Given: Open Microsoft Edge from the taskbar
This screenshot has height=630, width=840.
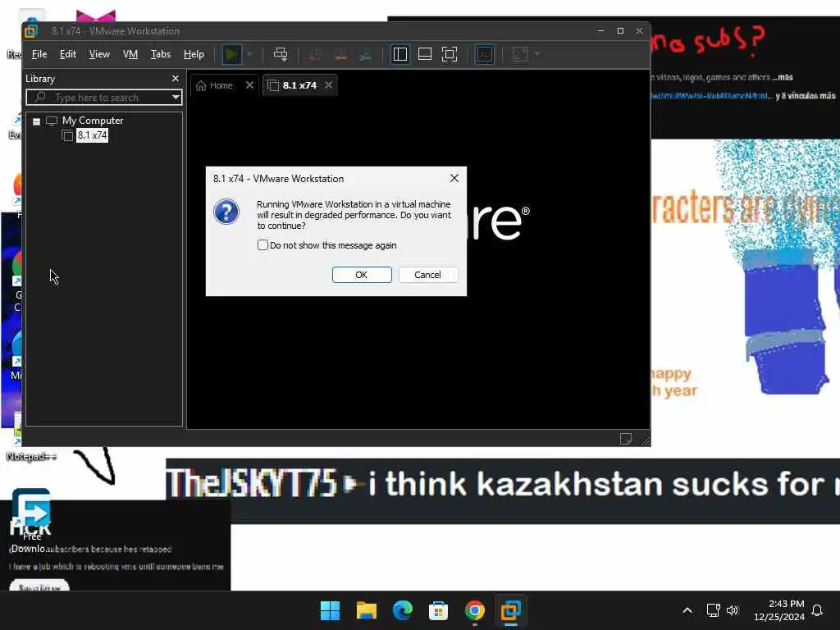Looking at the screenshot, I should [402, 610].
